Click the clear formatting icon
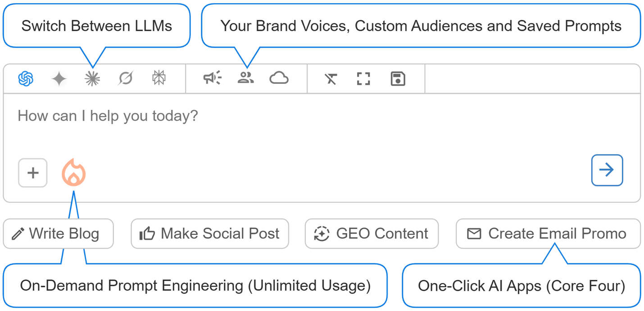 tap(331, 78)
